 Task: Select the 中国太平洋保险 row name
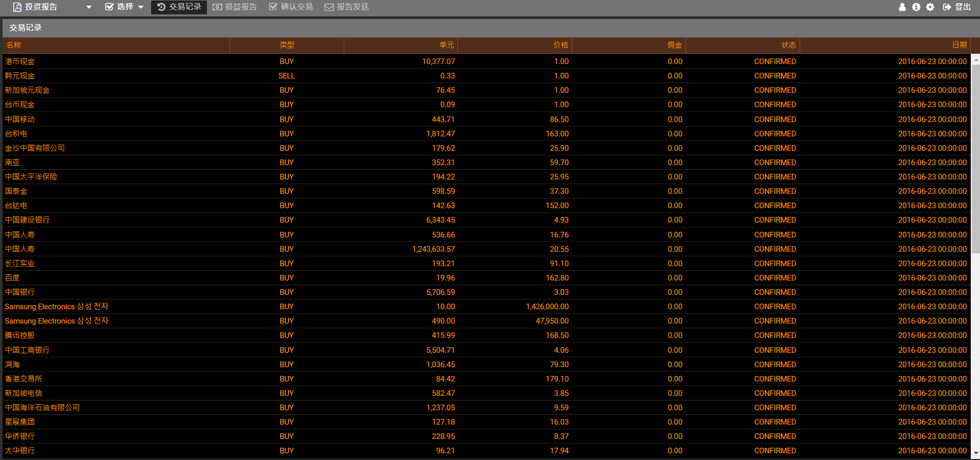pyautogui.click(x=31, y=177)
